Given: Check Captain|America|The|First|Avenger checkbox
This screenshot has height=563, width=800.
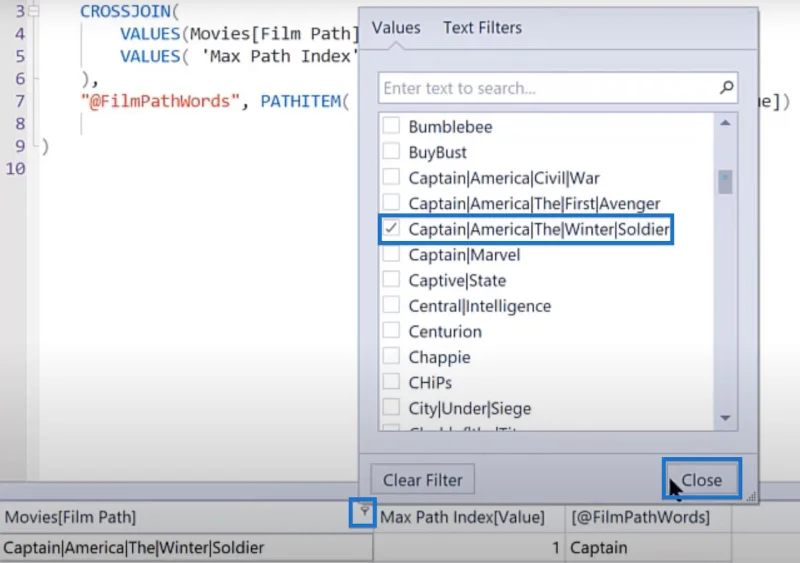Looking at the screenshot, I should pyautogui.click(x=391, y=202).
